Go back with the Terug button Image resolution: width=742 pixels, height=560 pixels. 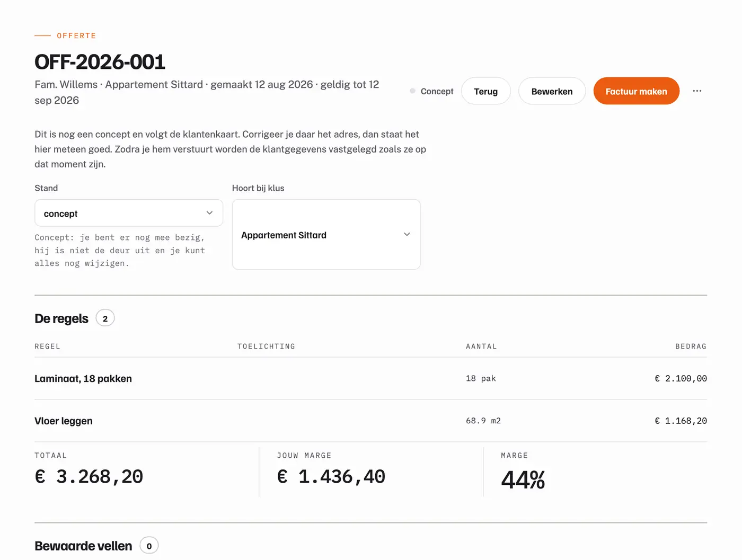485,91
